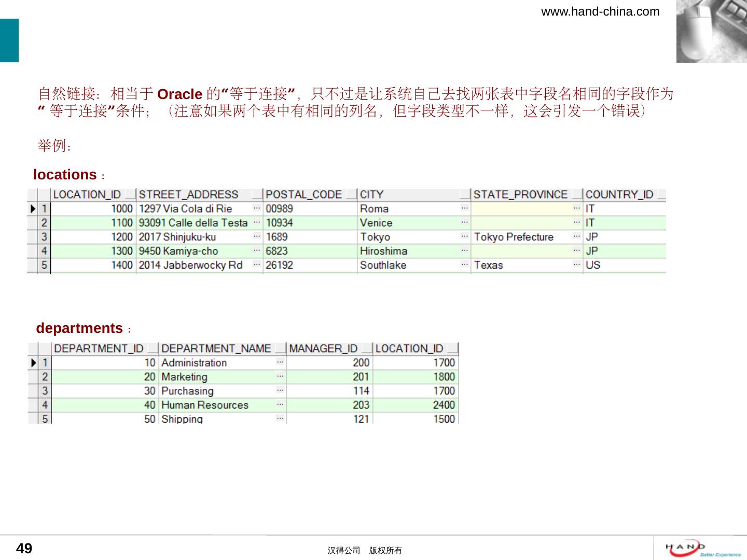Click manager ID cell 121
Viewport: 747px width, 560px height.
click(330, 418)
